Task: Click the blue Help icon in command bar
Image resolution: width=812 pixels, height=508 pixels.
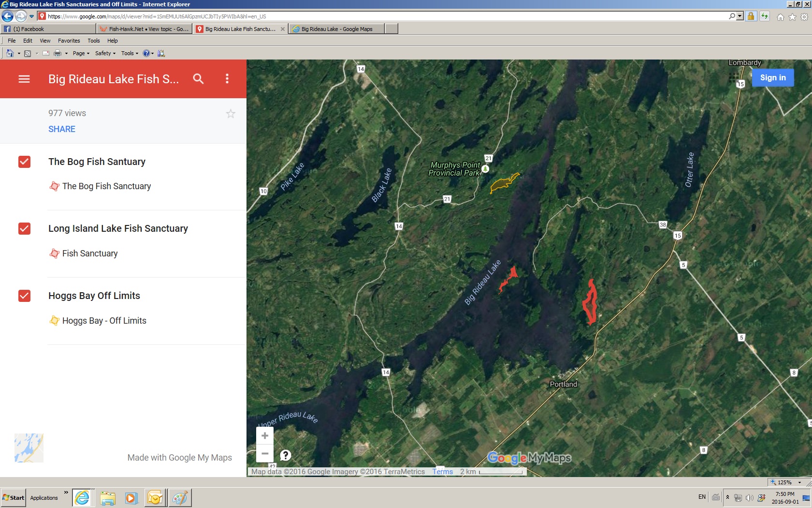Action: pos(146,53)
